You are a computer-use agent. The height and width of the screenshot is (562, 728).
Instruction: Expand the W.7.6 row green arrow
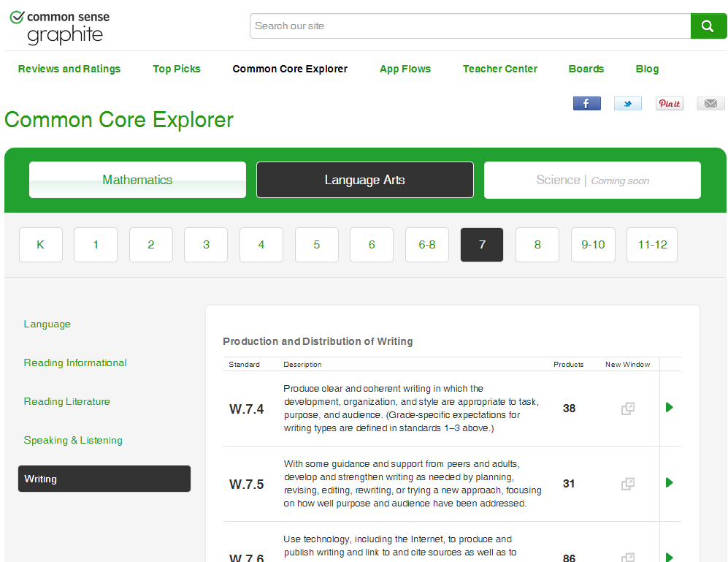[669, 558]
